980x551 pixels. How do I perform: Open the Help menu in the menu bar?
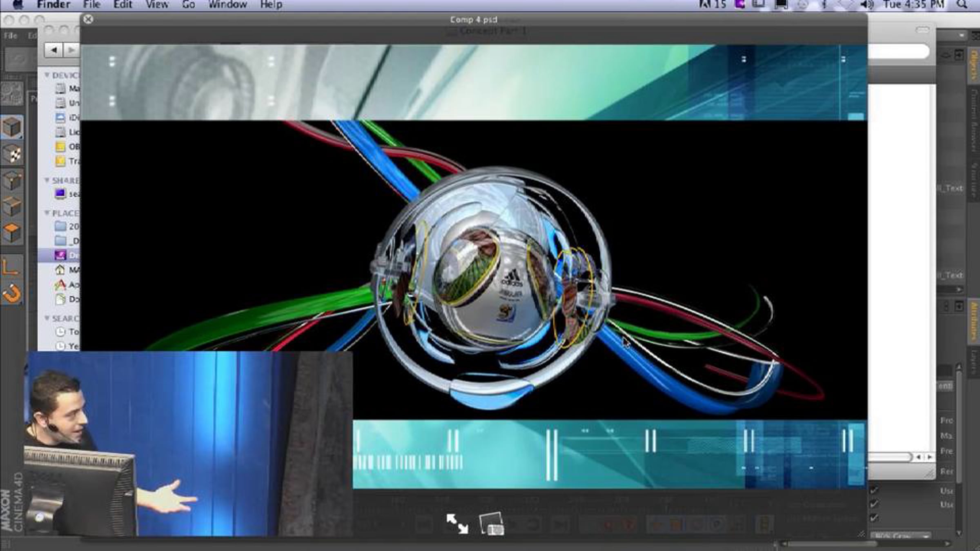(x=271, y=5)
